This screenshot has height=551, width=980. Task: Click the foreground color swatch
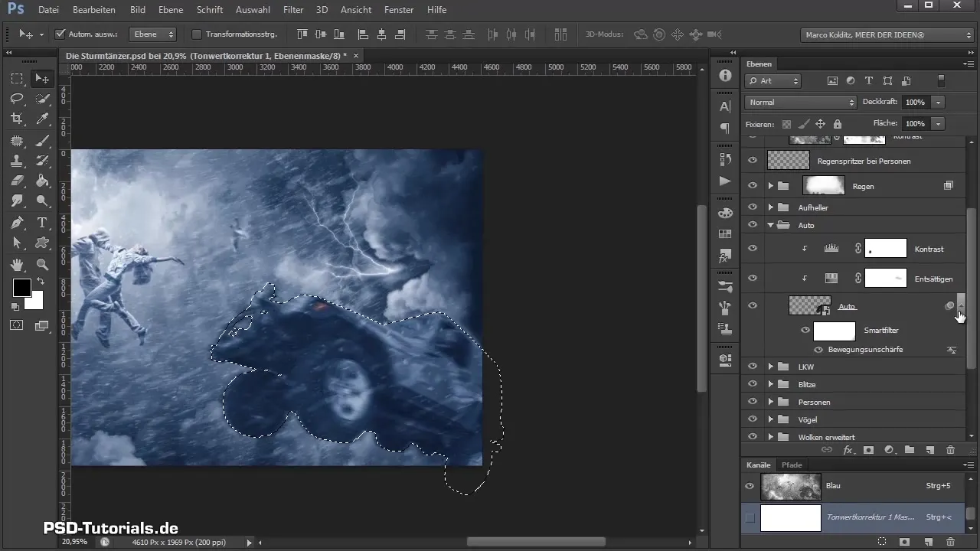21,288
